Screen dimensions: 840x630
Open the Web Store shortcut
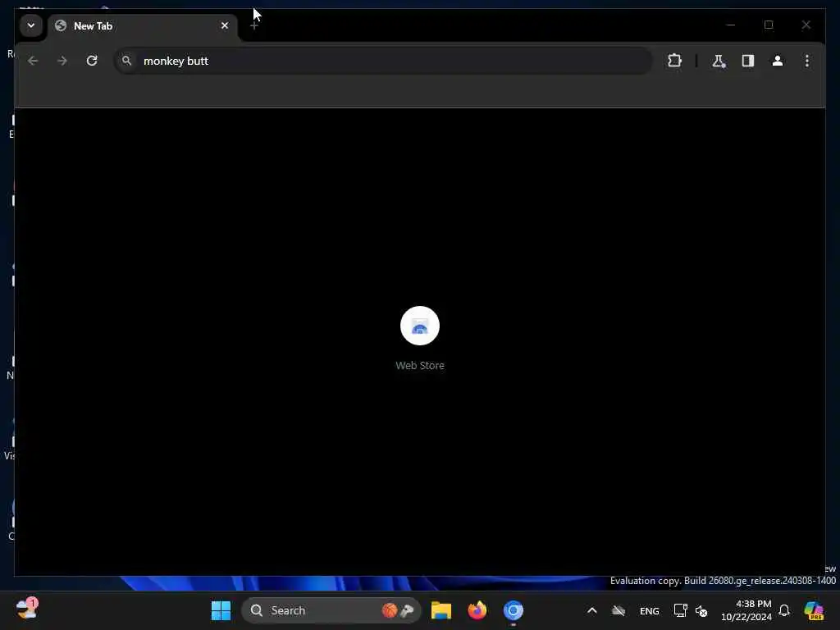(420, 326)
